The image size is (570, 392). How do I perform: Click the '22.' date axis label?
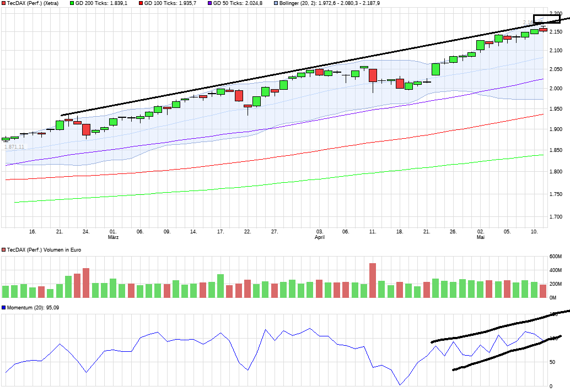click(x=248, y=232)
